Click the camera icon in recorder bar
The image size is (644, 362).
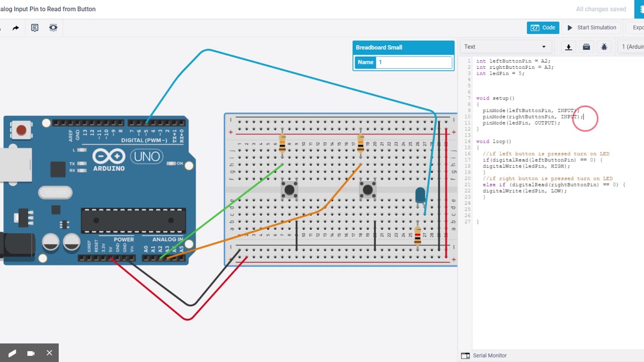click(x=31, y=353)
